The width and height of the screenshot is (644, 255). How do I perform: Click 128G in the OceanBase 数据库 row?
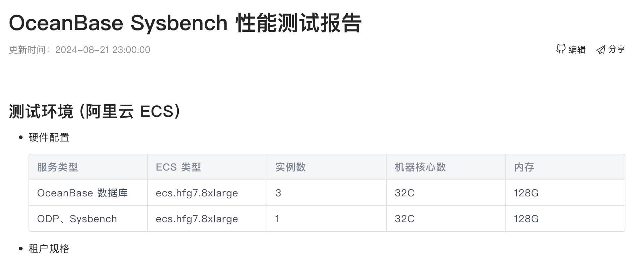tap(526, 193)
